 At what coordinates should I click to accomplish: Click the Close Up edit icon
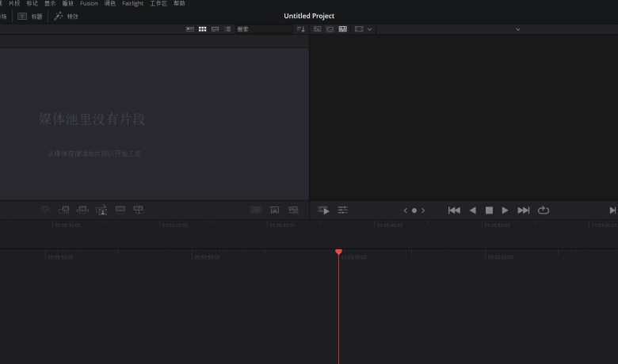click(101, 210)
